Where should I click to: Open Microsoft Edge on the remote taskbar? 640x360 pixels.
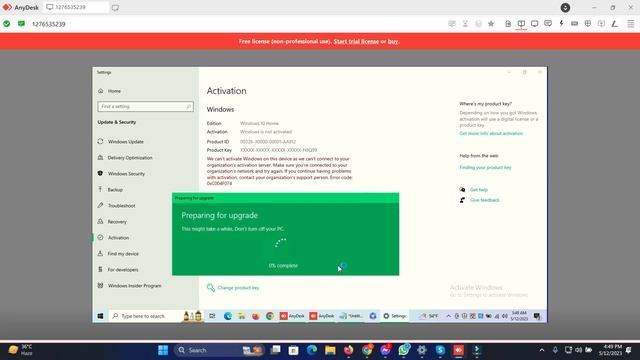coord(228,316)
